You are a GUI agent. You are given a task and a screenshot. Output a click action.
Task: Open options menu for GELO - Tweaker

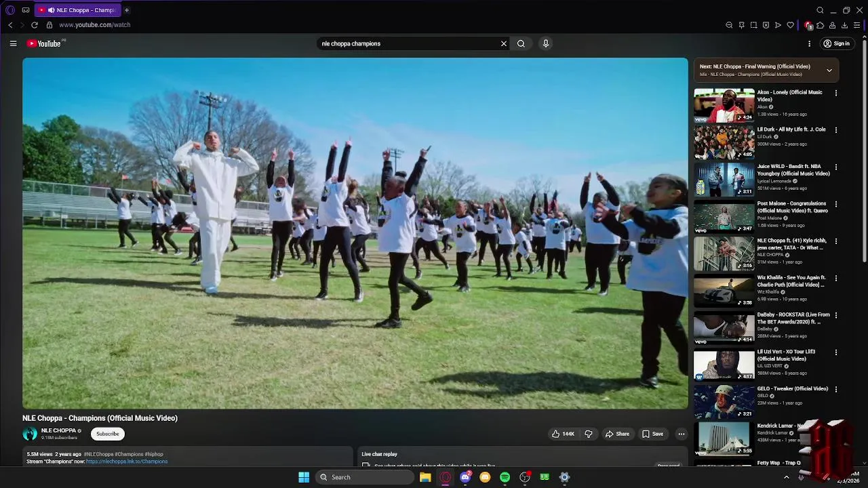[x=835, y=389]
